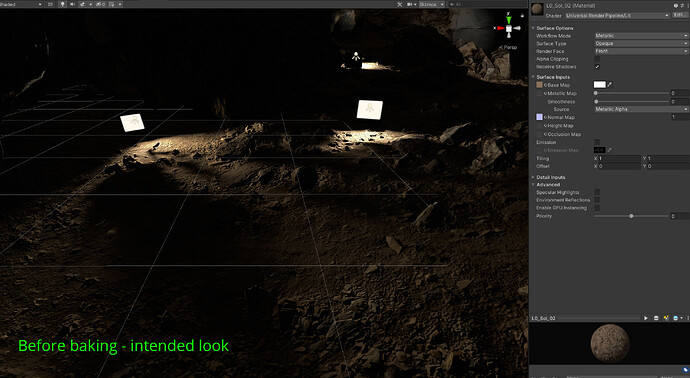Toggle scene lighting with the lightbulb icon

tap(62, 4)
